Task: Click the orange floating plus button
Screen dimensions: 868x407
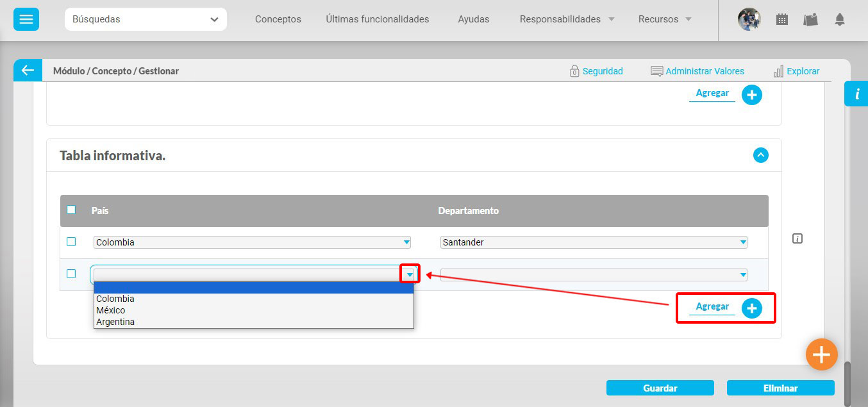Action: click(x=821, y=354)
